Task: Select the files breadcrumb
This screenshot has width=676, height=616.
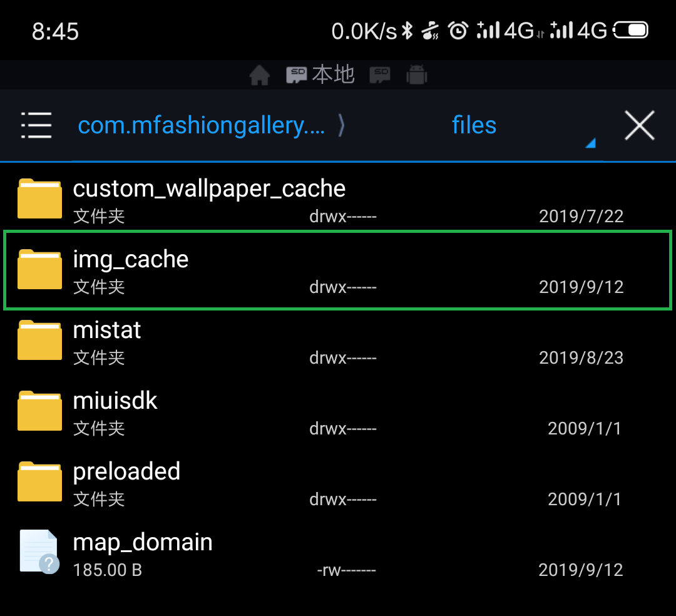Action: coord(474,126)
